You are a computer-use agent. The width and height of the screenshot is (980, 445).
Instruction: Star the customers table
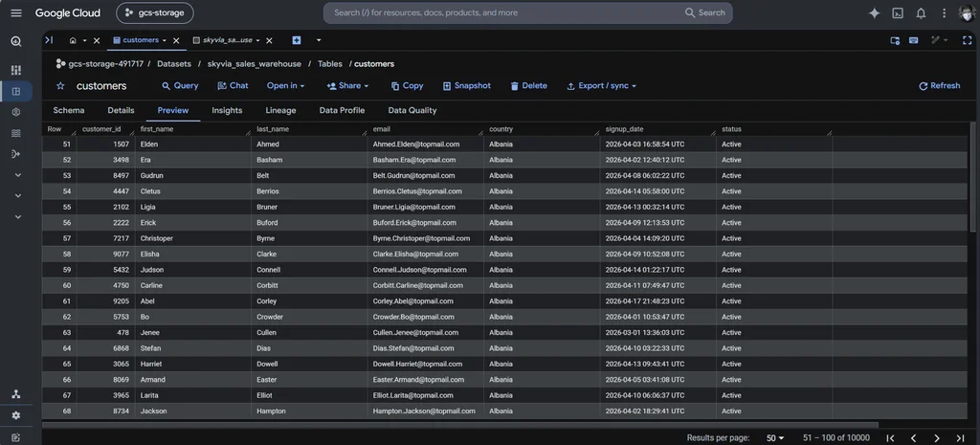coord(60,86)
